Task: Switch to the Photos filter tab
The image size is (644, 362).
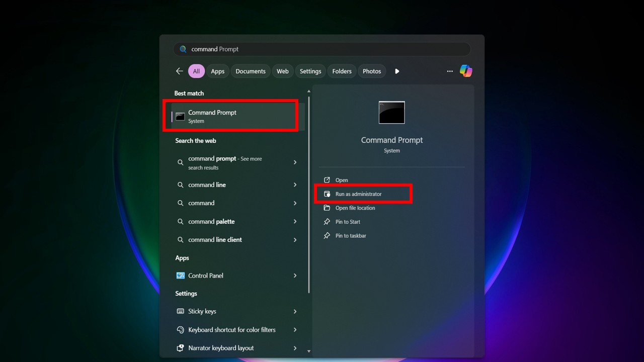Action: [x=372, y=71]
